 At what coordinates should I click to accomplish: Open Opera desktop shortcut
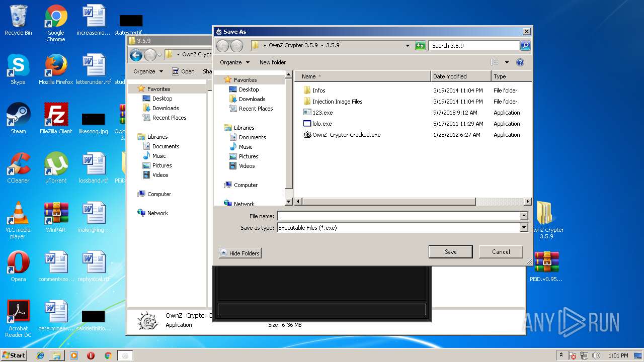[x=18, y=267]
